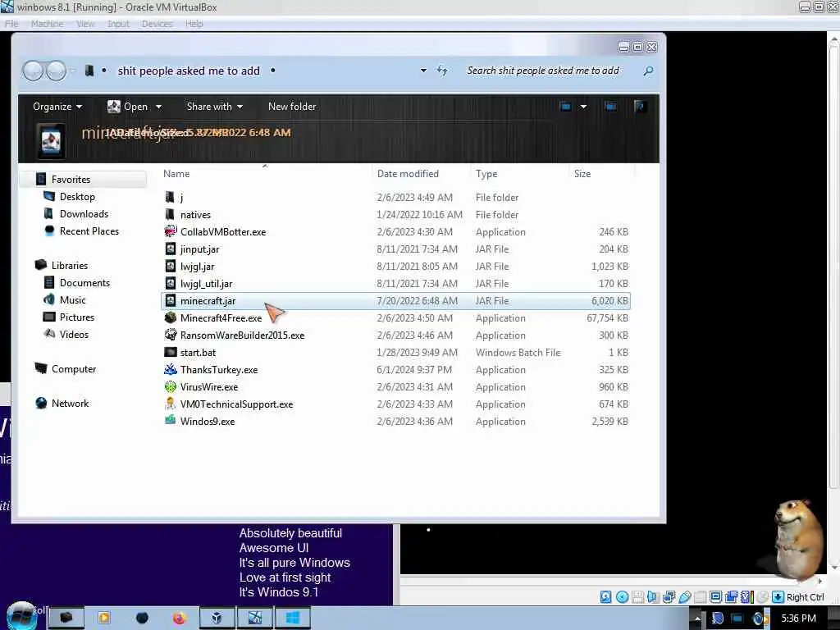The height and width of the screenshot is (630, 840).
Task: Click the address bar folder path
Action: [x=189, y=71]
